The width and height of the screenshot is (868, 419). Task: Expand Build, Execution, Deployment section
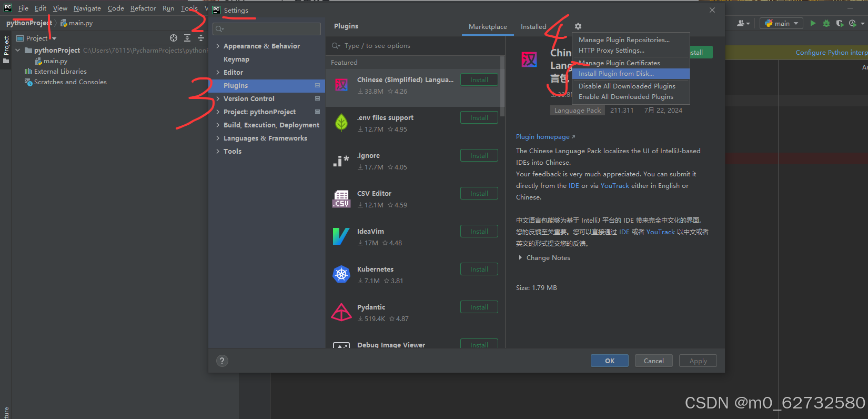pos(218,125)
